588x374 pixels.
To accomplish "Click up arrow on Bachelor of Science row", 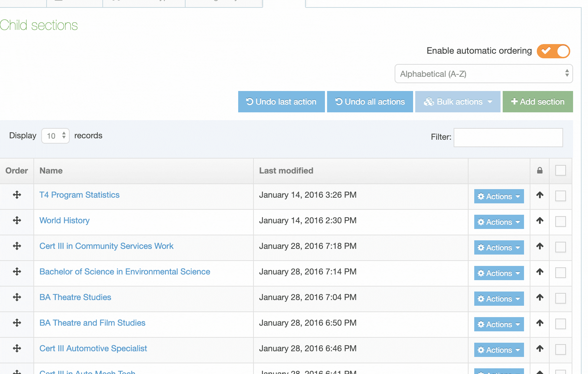I will [x=540, y=272].
